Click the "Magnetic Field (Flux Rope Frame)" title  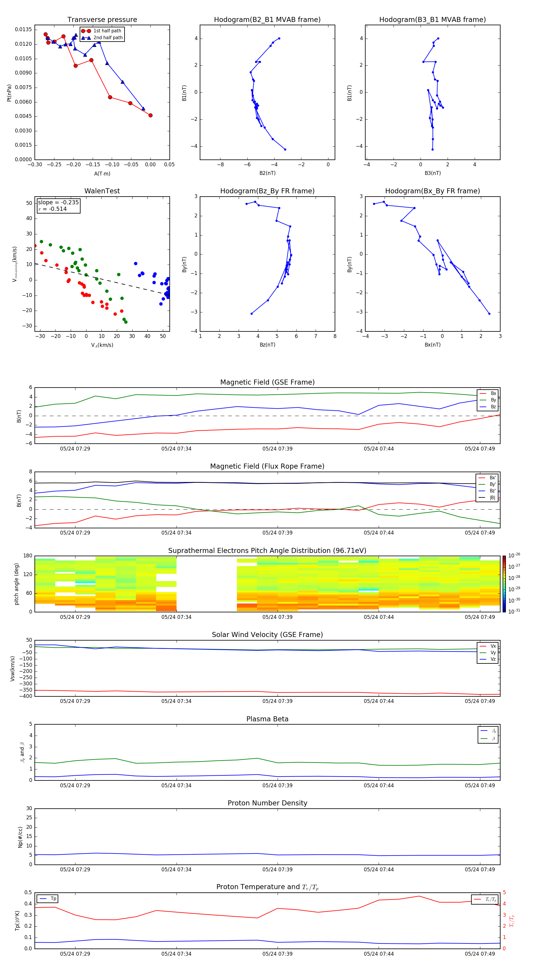click(x=267, y=467)
